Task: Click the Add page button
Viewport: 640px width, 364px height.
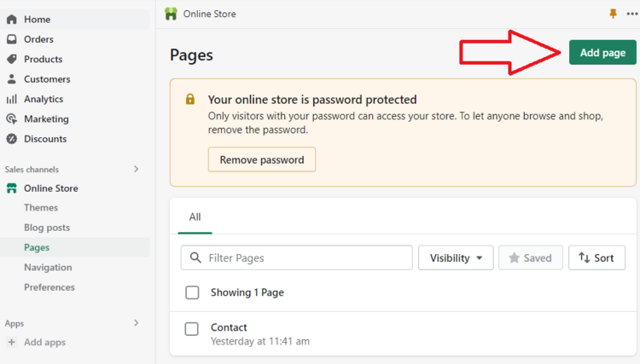Action: point(602,52)
